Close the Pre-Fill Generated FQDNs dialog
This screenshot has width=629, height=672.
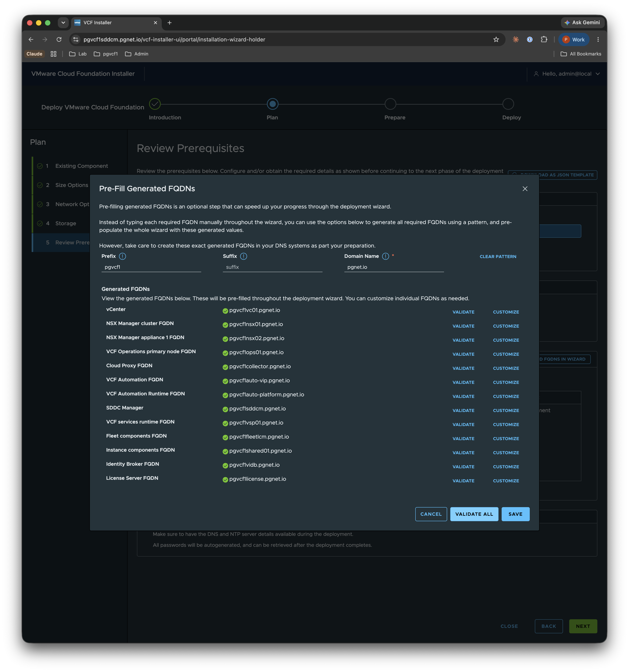click(x=525, y=189)
